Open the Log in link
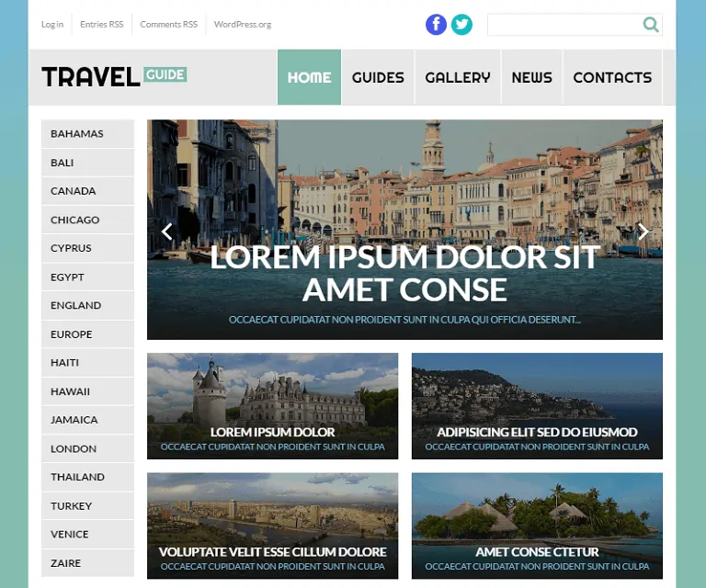 [52, 24]
